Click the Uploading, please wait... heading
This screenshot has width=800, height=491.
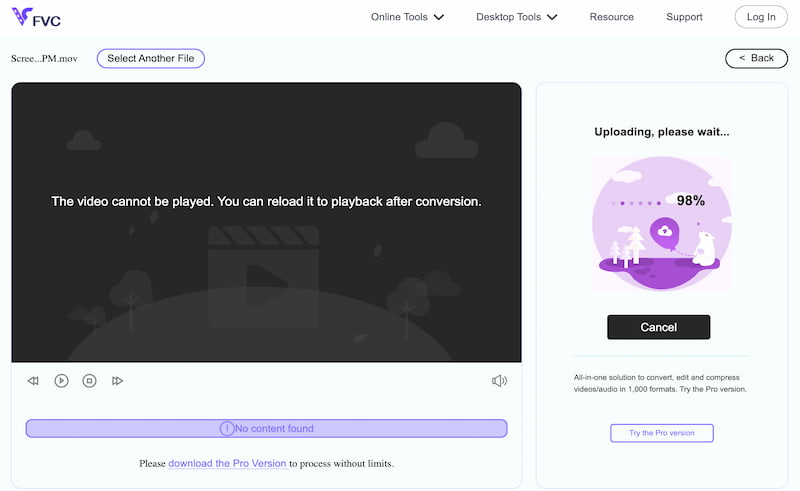[662, 132]
